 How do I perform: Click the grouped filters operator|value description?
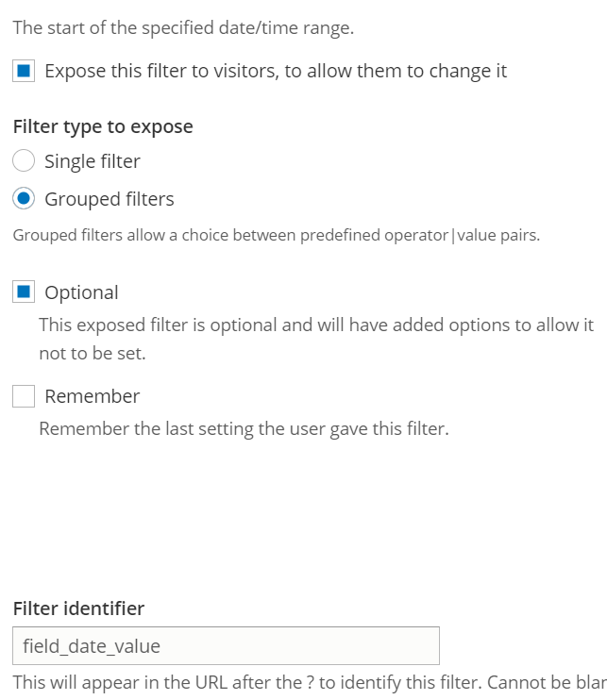tap(276, 235)
